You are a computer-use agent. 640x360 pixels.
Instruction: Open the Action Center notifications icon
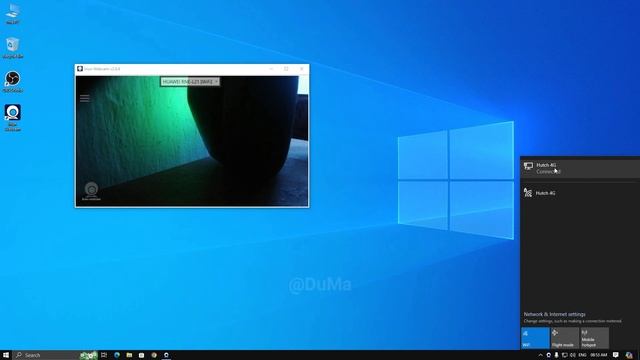click(x=616, y=356)
